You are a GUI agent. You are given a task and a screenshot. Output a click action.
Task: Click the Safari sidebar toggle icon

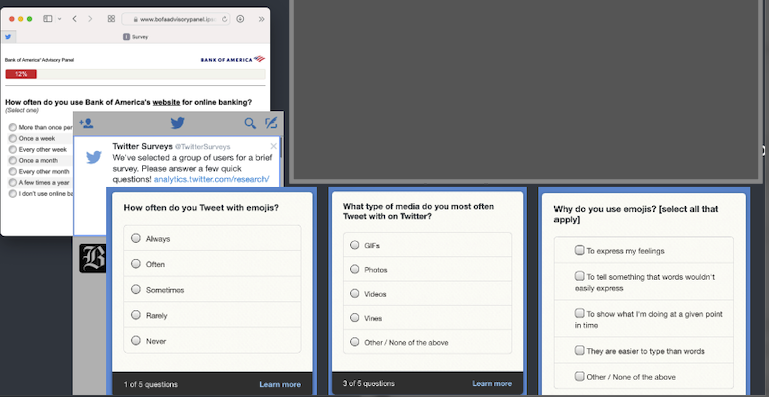(x=48, y=19)
